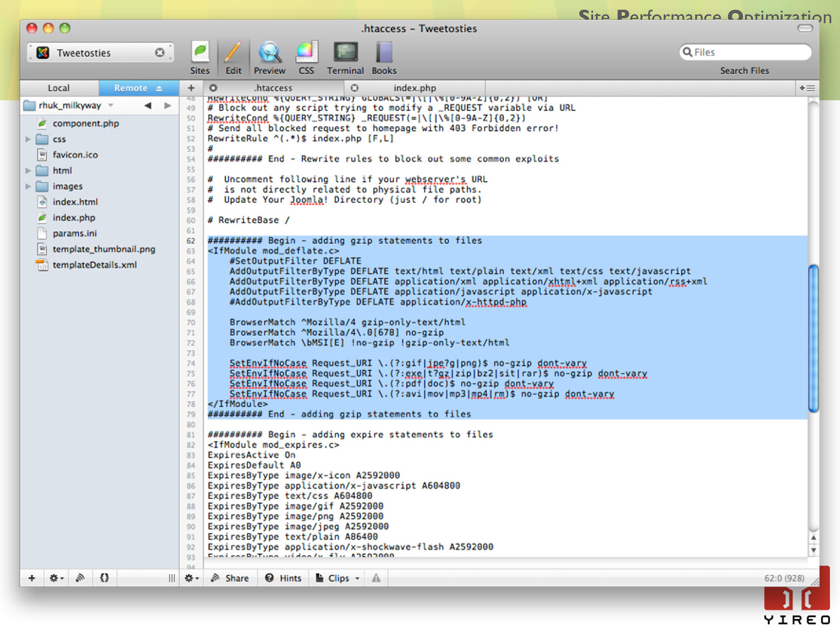Select params.ini in file list

(x=75, y=234)
